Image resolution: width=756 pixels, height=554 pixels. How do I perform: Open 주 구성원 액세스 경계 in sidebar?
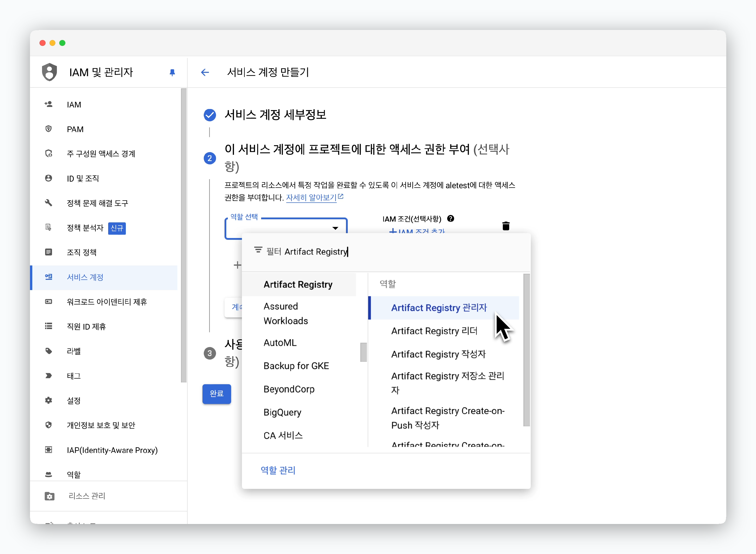104,154
